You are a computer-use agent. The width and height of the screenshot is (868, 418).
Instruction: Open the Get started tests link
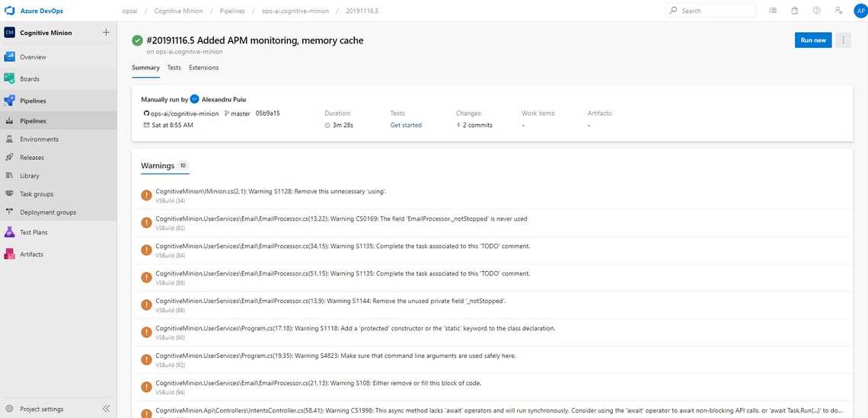pos(406,125)
